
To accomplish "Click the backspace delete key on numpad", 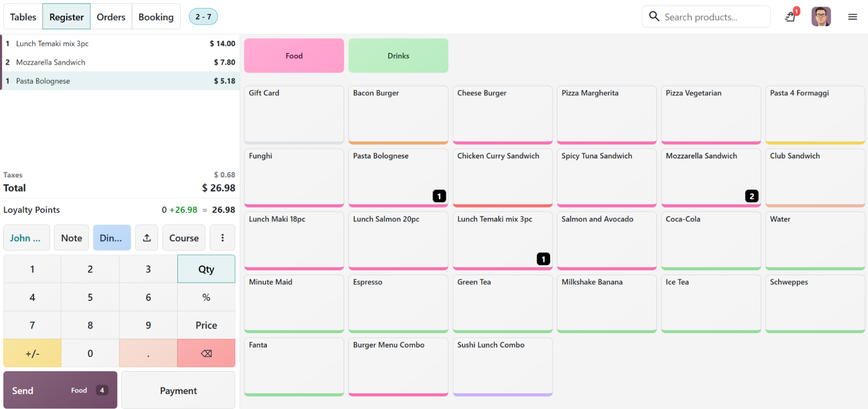I will [x=206, y=353].
